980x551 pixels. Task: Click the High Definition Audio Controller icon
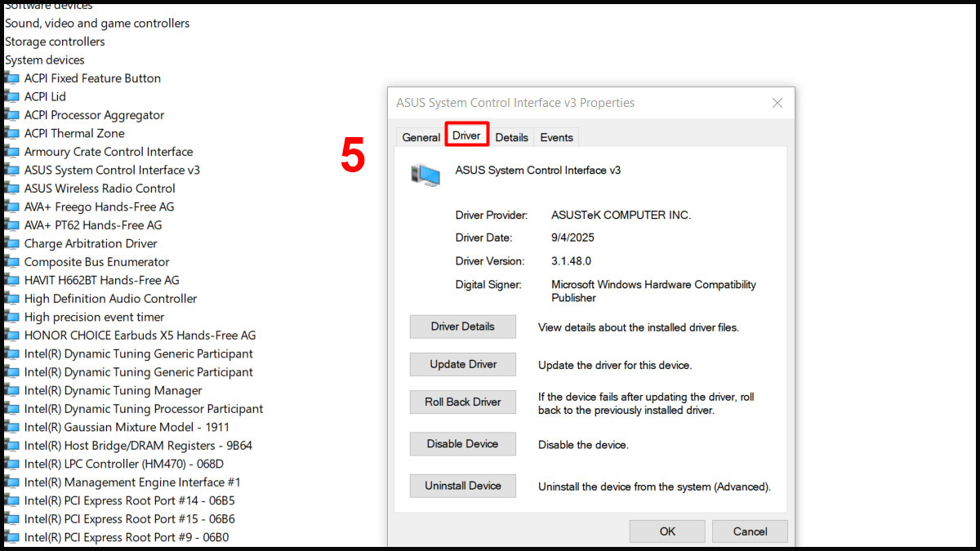11,298
